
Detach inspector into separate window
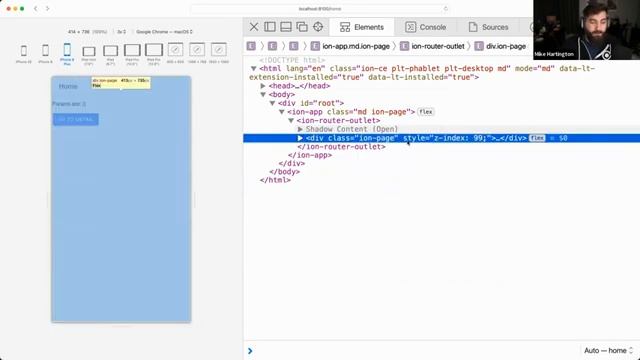click(x=302, y=27)
